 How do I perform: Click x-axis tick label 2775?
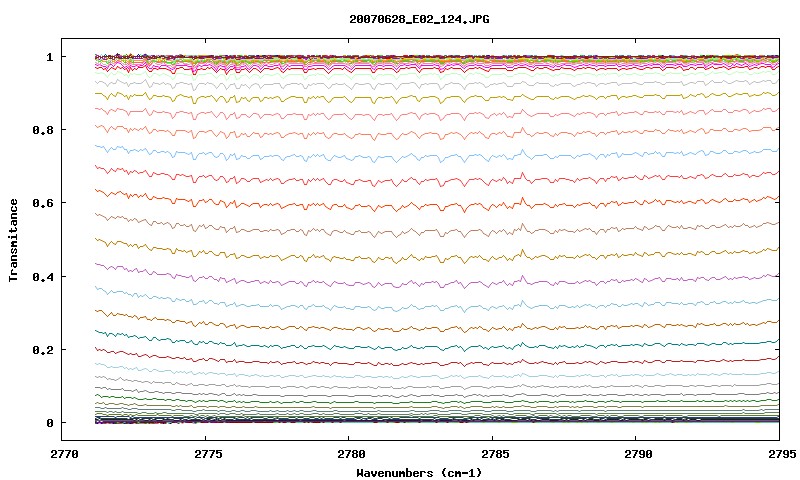click(x=208, y=454)
